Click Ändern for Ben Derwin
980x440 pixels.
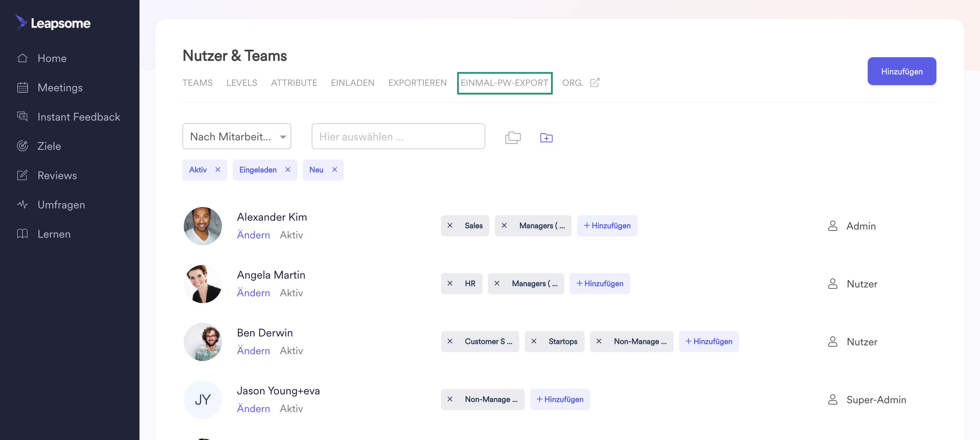(254, 350)
